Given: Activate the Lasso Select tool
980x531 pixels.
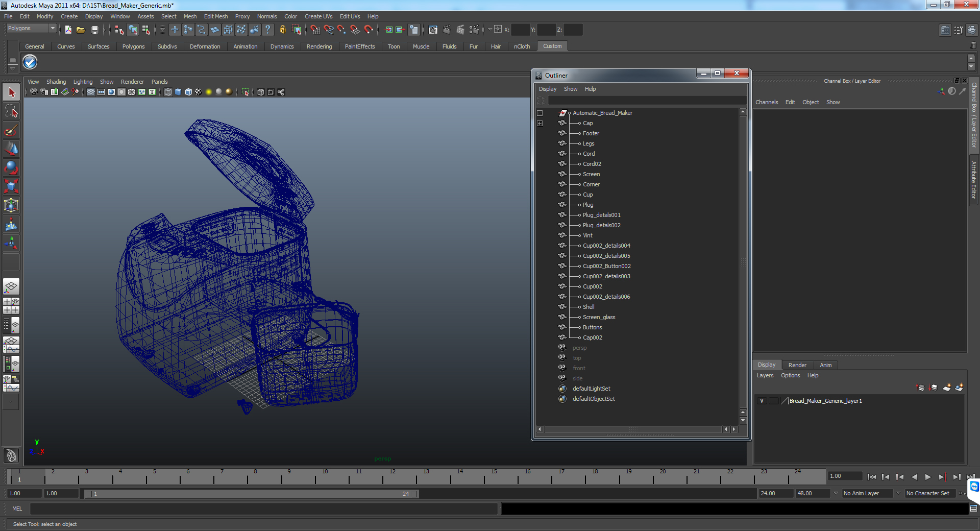Looking at the screenshot, I should 11,111.
